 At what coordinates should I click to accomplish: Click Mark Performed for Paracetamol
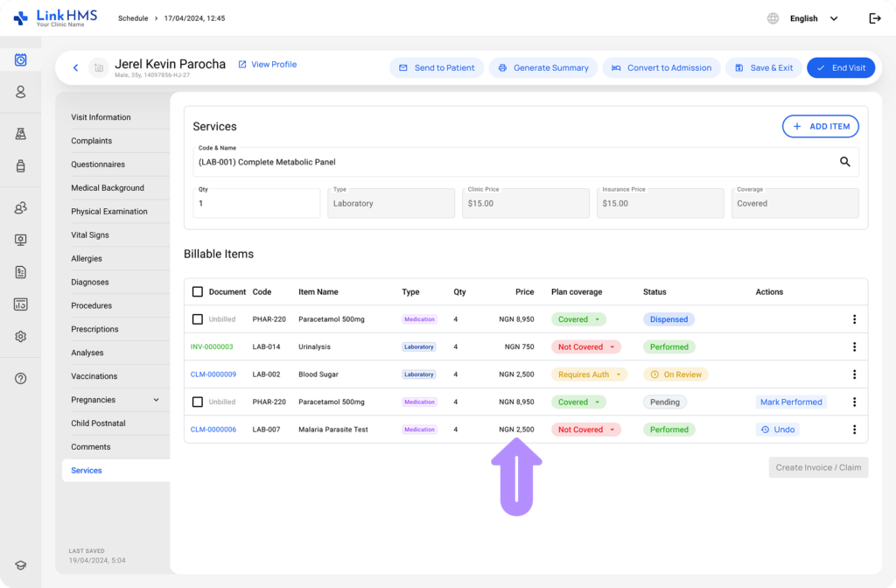click(x=791, y=402)
